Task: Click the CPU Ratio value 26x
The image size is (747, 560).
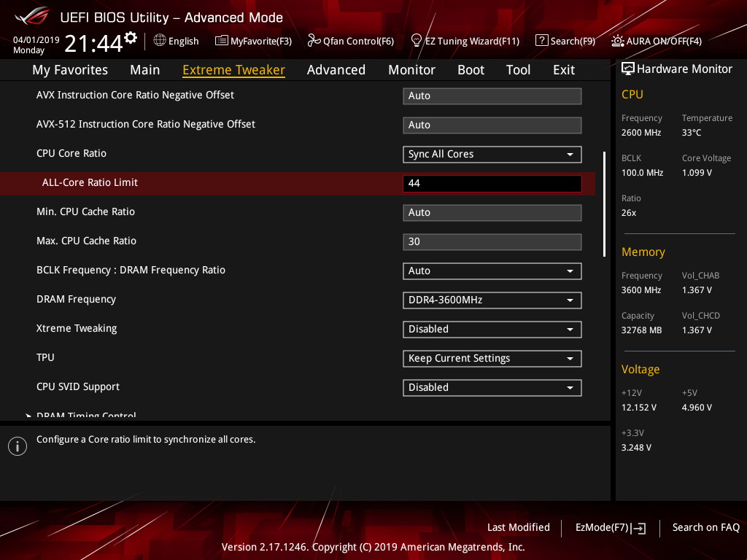Action: 629,213
